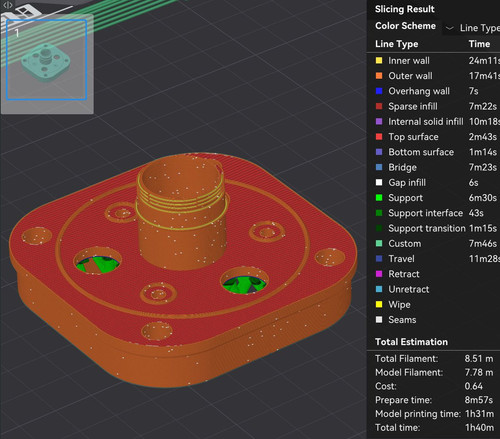Click the Unretract cyan swatch

[379, 289]
